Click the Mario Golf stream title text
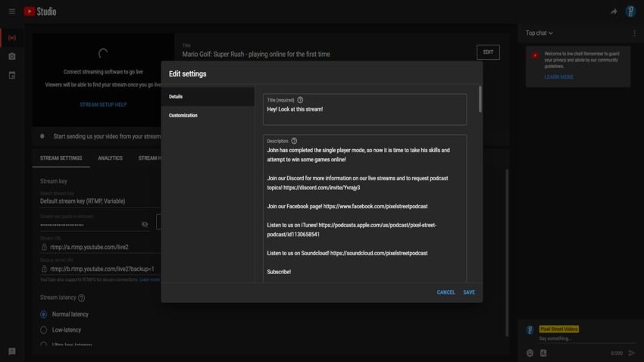644x362 pixels. 256,55
